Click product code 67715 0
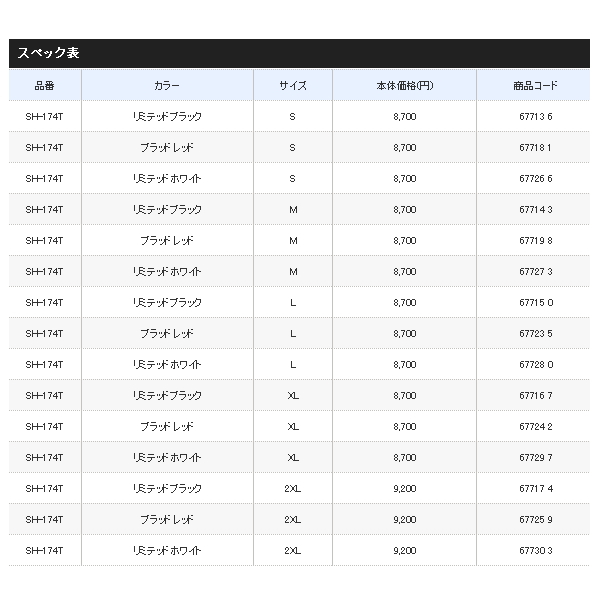600x600 pixels. 536,303
